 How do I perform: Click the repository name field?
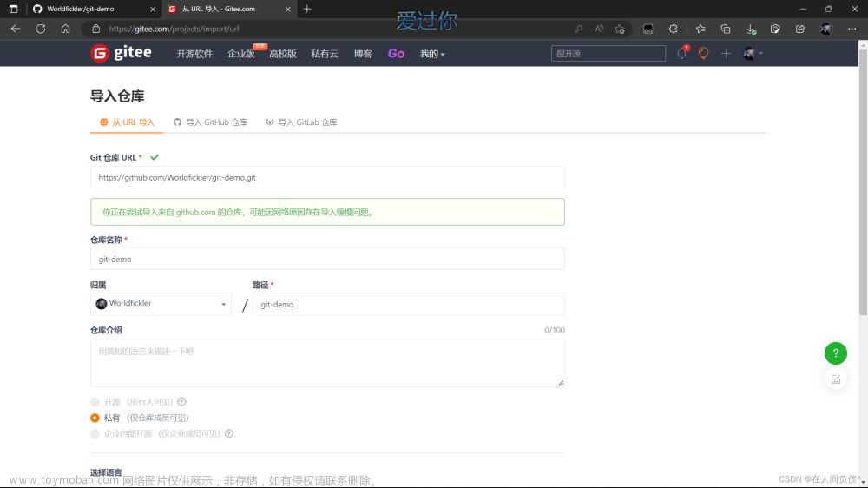tap(327, 259)
